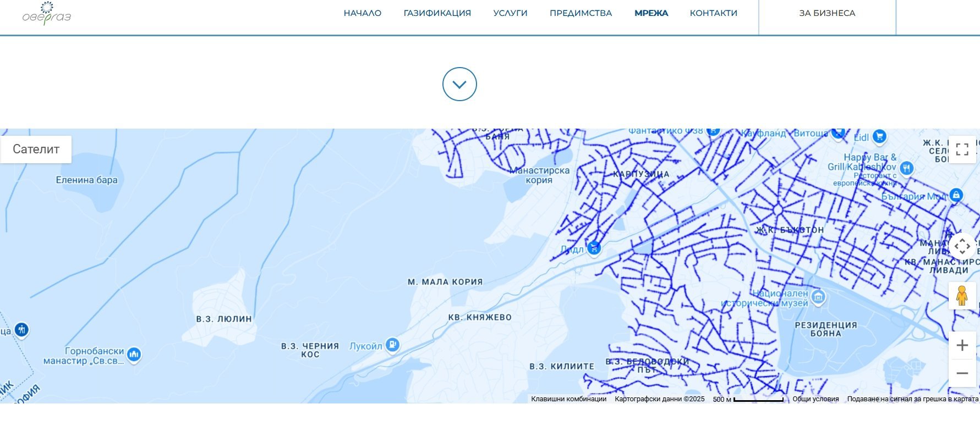This screenshot has width=980, height=426.
Task: Select the Национален исторически музей marker
Action: tap(818, 297)
